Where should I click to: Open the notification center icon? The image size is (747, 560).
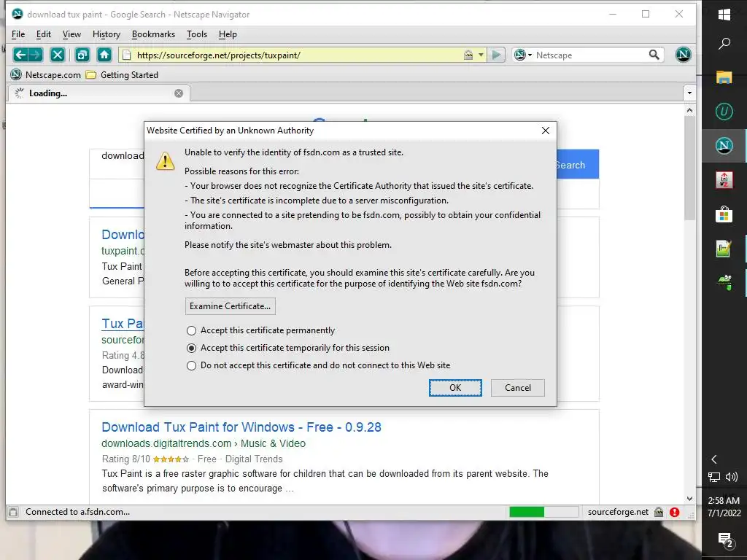pyautogui.click(x=725, y=540)
